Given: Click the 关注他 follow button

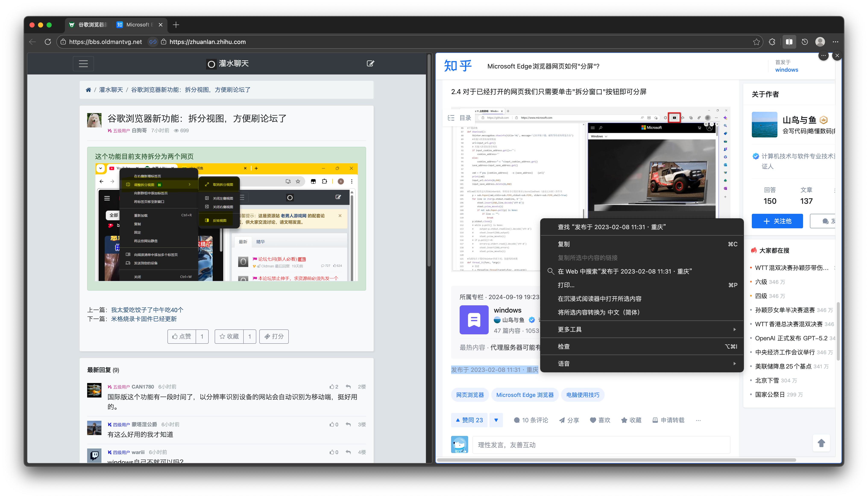Looking at the screenshot, I should coord(777,221).
